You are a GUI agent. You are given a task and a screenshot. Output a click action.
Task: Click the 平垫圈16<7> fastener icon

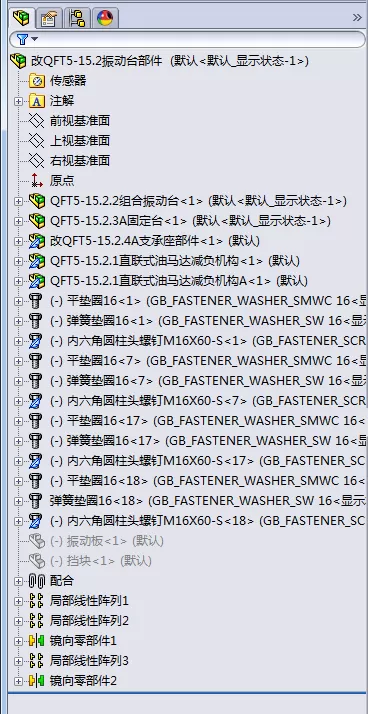point(36,361)
